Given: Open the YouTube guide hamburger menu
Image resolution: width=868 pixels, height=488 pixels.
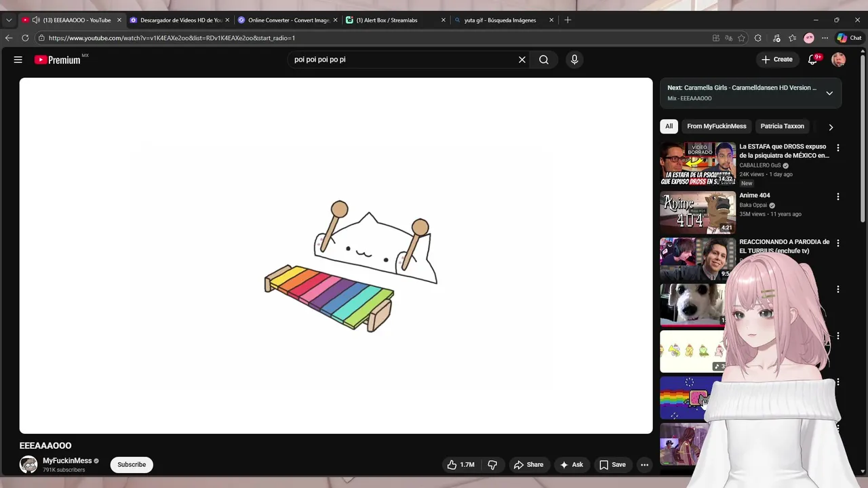Looking at the screenshot, I should click(18, 60).
